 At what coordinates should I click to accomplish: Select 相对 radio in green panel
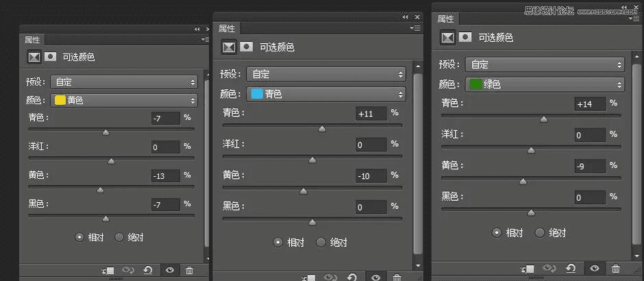pyautogui.click(x=497, y=233)
